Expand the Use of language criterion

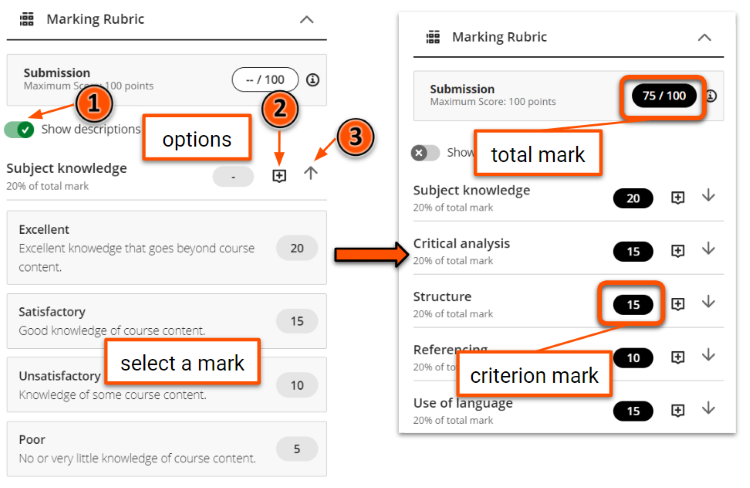point(708,408)
